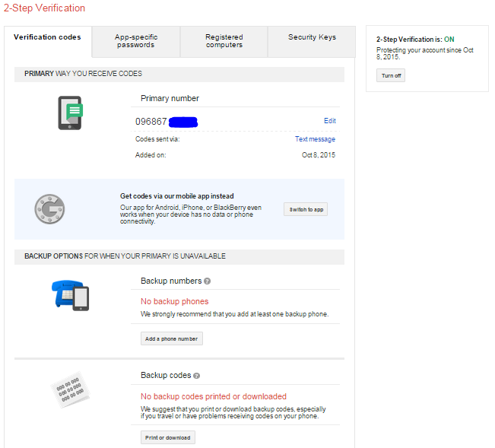Click the phone with message icon
This screenshot has height=448, width=495.
click(70, 113)
